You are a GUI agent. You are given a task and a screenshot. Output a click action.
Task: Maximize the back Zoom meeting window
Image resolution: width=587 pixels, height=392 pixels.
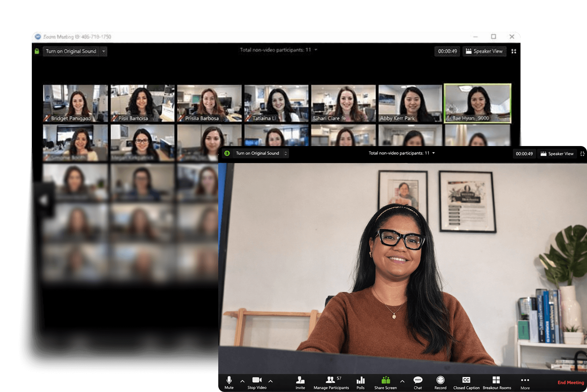click(x=493, y=37)
